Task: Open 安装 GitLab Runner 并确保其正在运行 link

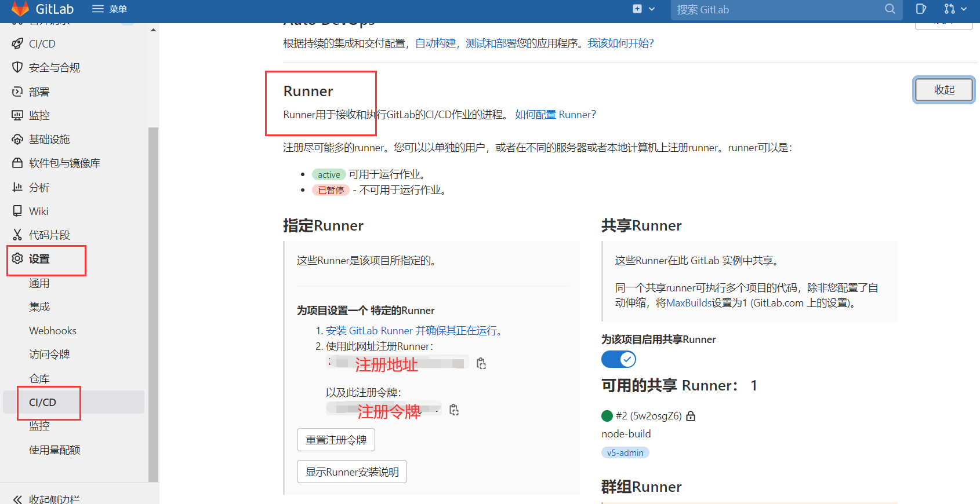Action: click(414, 330)
